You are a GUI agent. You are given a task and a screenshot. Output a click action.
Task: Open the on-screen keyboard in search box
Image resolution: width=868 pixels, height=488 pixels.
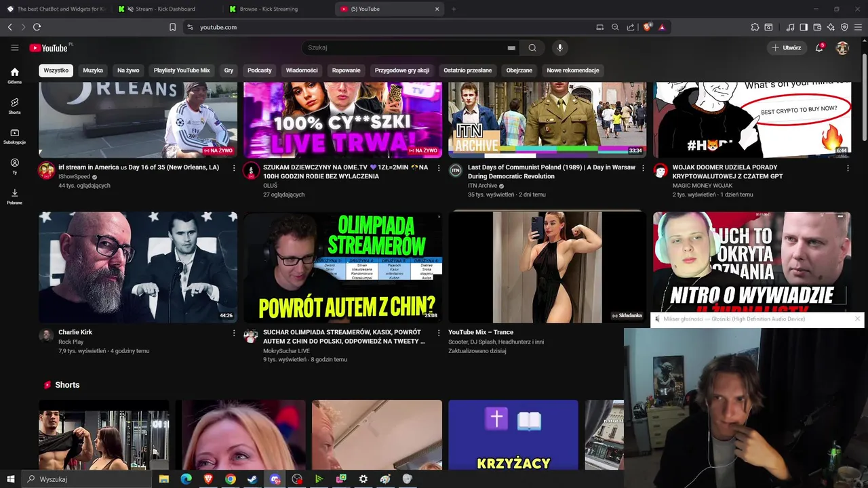pos(511,48)
